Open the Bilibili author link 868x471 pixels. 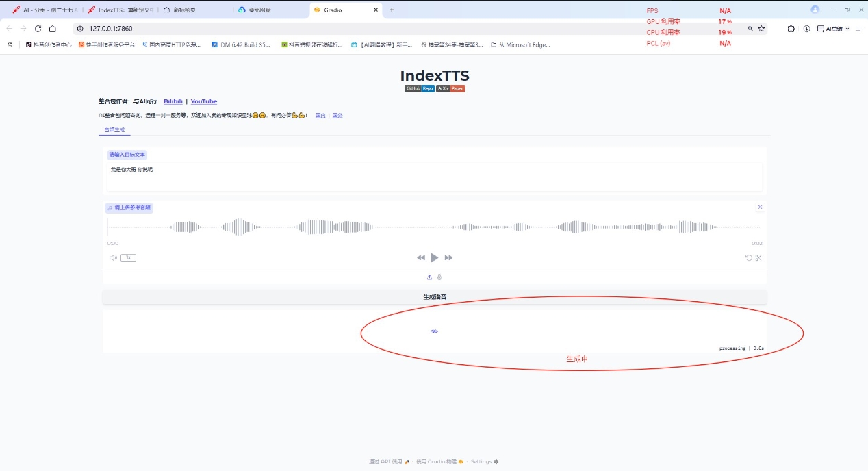tap(173, 101)
